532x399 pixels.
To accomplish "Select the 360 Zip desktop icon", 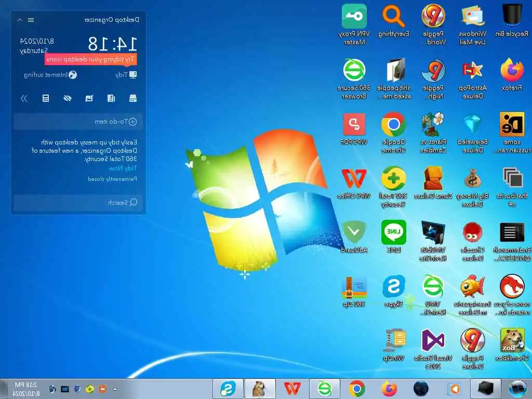I will (x=354, y=292).
